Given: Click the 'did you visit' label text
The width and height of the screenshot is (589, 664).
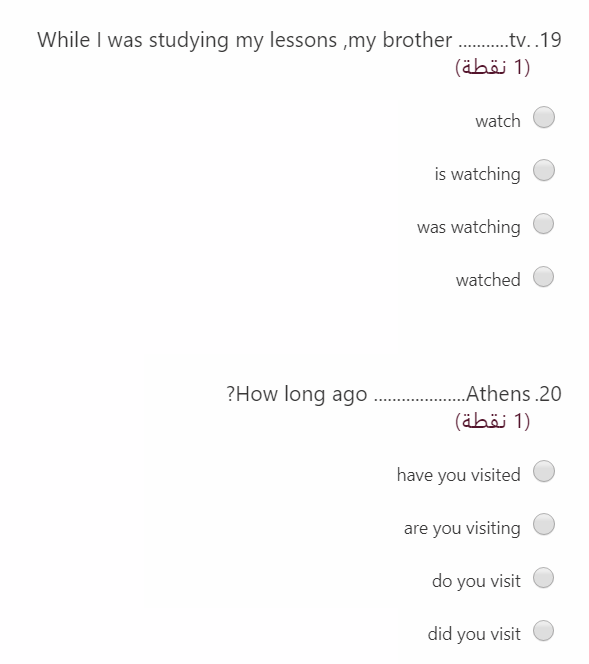Looking at the screenshot, I should click(474, 634).
